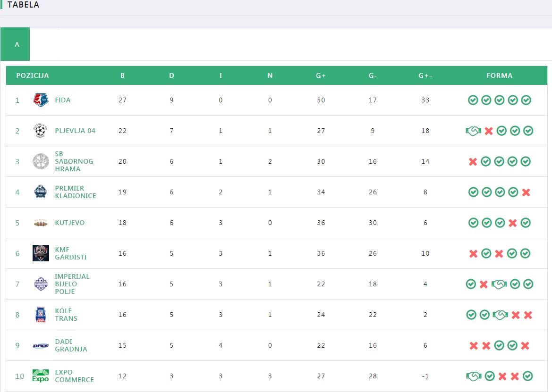This screenshot has height=392, width=552.
Task: Click the SB Sabornog Hrama crest
Action: [x=41, y=161]
